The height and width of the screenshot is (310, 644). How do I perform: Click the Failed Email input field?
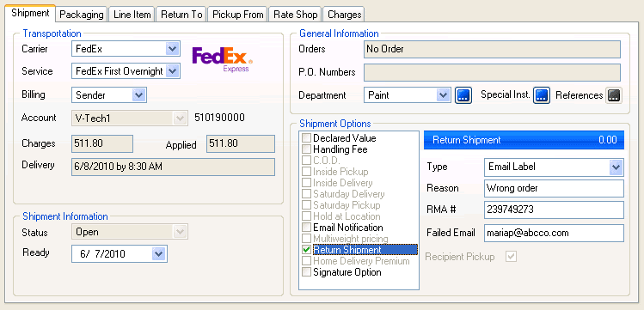click(x=554, y=233)
